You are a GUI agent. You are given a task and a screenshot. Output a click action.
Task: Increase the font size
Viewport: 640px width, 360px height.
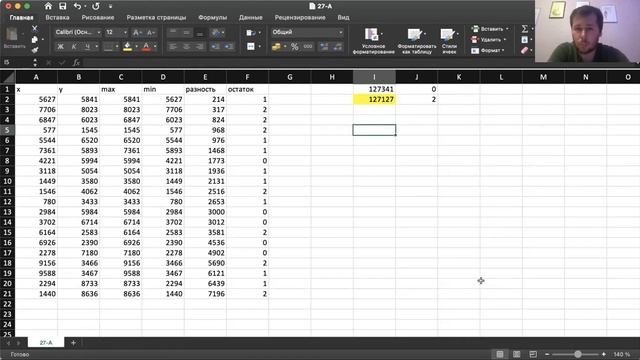point(137,32)
